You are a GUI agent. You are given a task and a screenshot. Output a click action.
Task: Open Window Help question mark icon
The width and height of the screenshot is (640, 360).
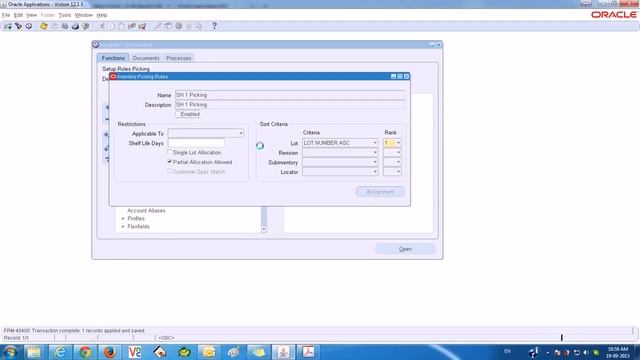(x=214, y=26)
